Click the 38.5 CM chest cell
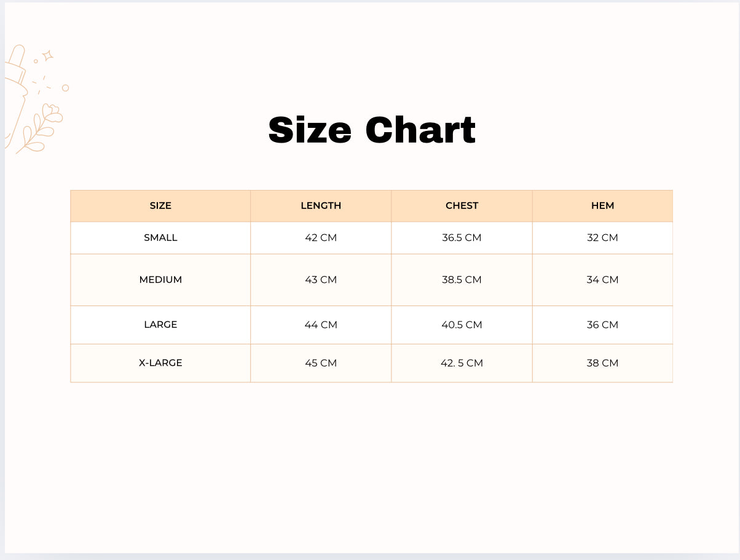The height and width of the screenshot is (560, 740). (x=462, y=280)
